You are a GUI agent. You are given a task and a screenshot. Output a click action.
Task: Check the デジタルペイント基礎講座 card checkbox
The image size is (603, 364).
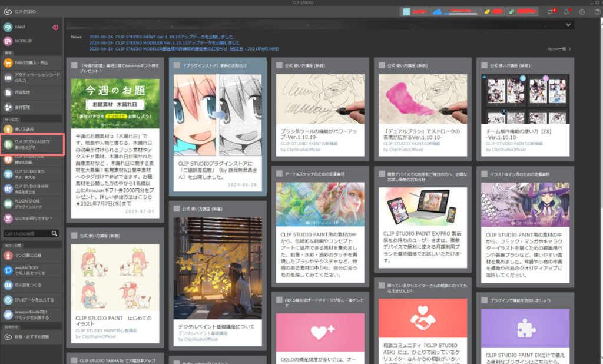[177, 209]
